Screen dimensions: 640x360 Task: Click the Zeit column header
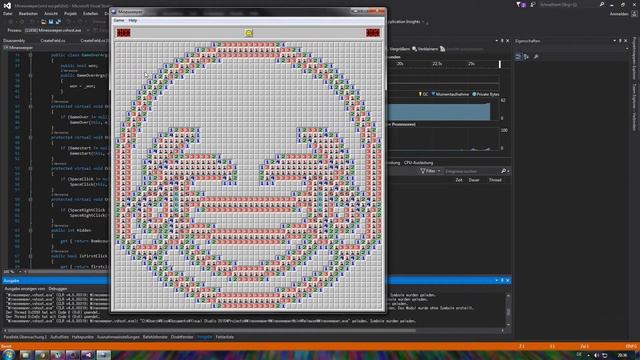459,180
